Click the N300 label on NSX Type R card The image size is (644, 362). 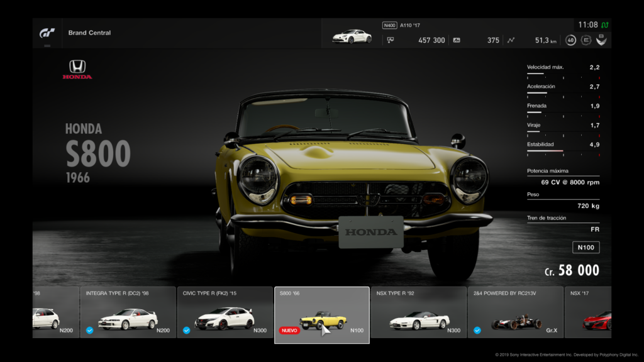click(453, 331)
